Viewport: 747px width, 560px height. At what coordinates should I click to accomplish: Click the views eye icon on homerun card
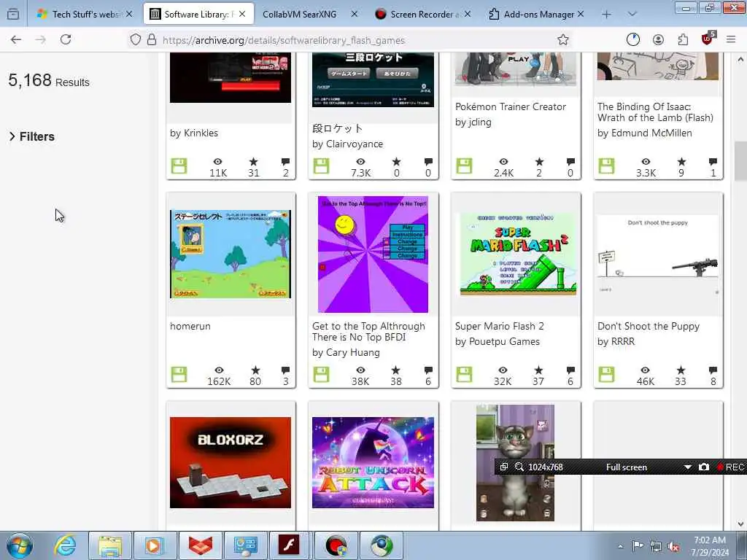click(219, 370)
